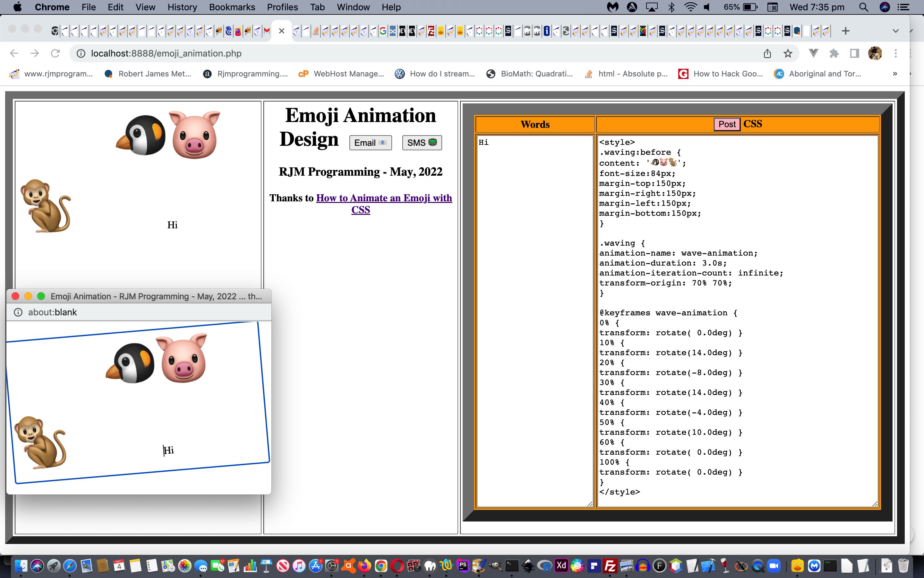The image size is (924, 578).
Task: Open the Chrome three-dot menu
Action: [x=895, y=53]
